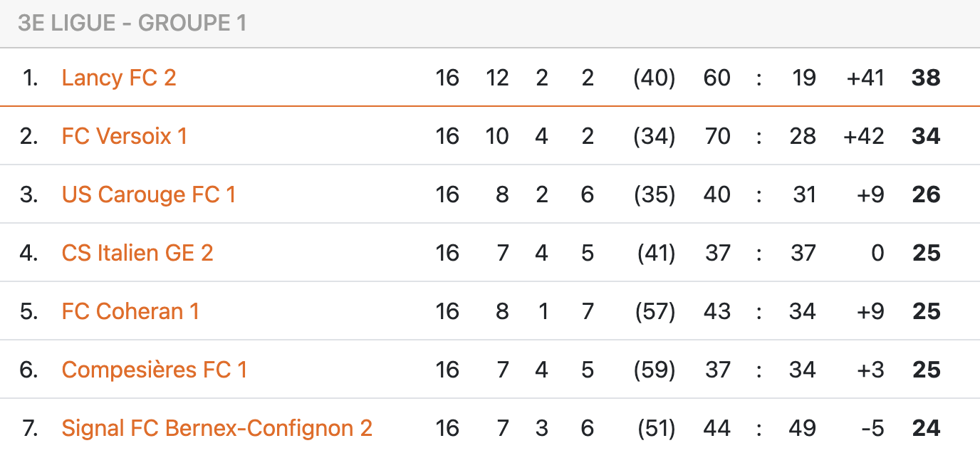Click rank number 3 beside US Carouge
Image resolution: width=980 pixels, height=453 pixels.
(28, 194)
